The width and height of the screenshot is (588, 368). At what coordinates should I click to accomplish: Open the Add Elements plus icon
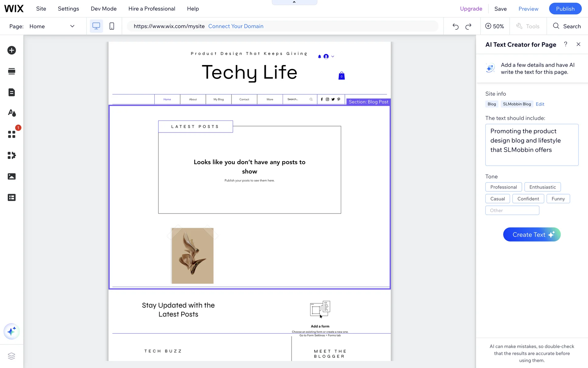coord(12,50)
